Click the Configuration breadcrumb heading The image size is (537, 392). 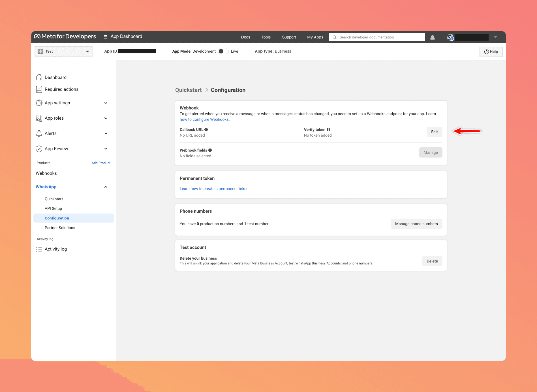point(228,90)
